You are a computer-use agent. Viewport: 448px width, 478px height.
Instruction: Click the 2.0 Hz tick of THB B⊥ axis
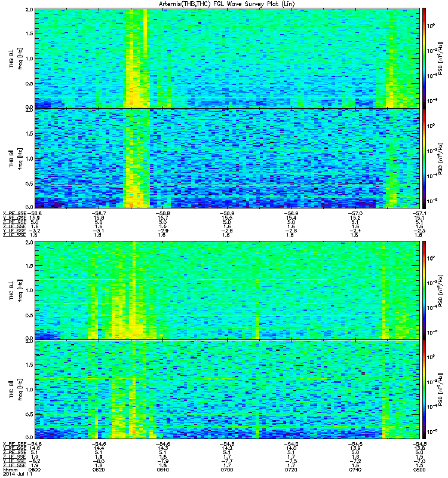point(29,10)
